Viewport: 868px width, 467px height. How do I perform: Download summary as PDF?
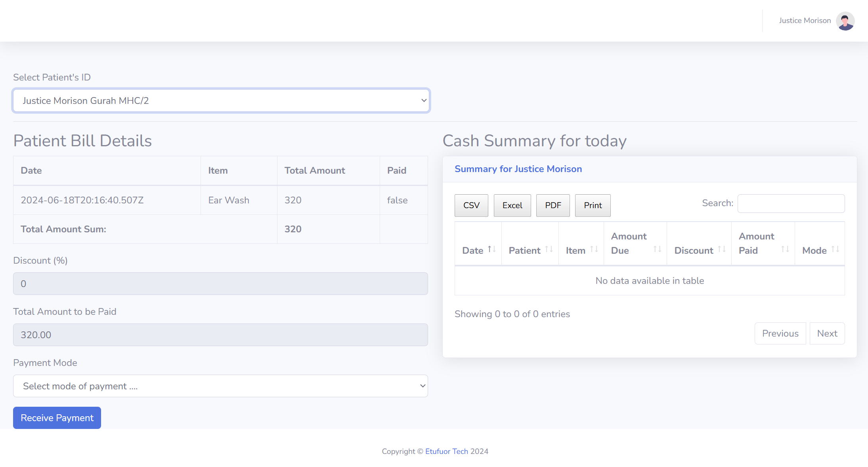553,205
